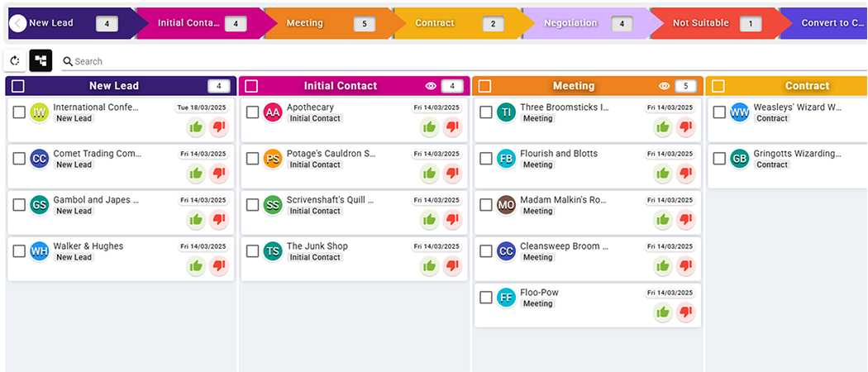
Task: Thumbs down International Conference lead
Action: click(219, 127)
